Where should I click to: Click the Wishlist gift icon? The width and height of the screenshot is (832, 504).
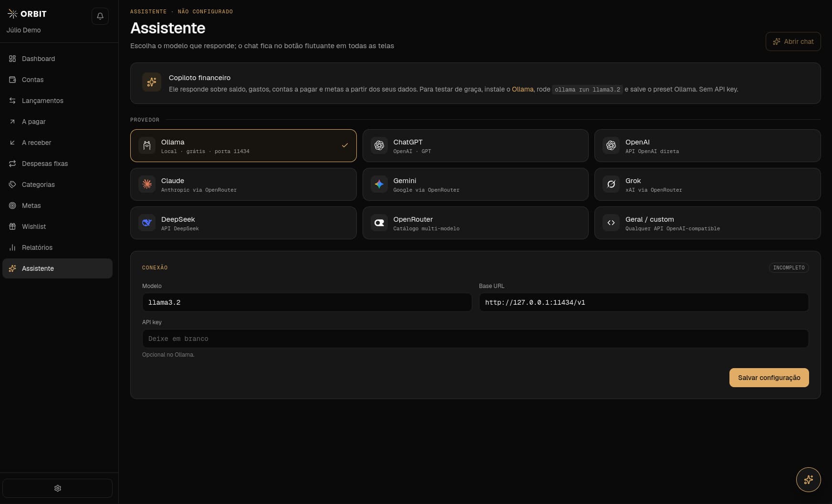click(12, 226)
